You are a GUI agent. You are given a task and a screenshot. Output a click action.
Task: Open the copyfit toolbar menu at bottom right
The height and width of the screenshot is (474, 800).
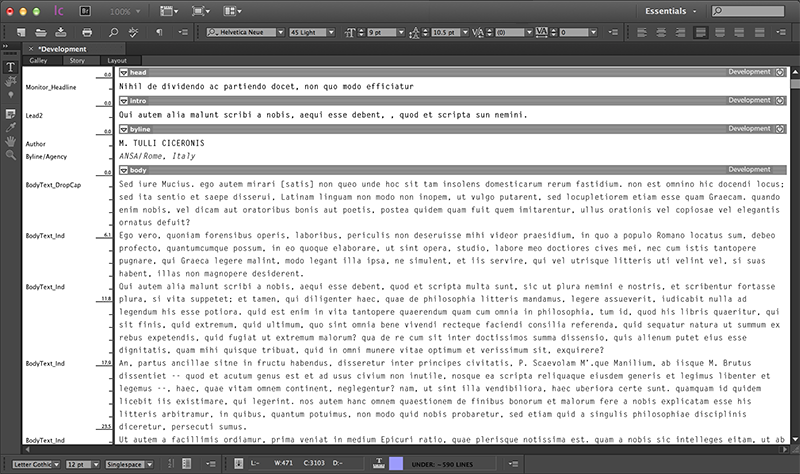(x=513, y=463)
